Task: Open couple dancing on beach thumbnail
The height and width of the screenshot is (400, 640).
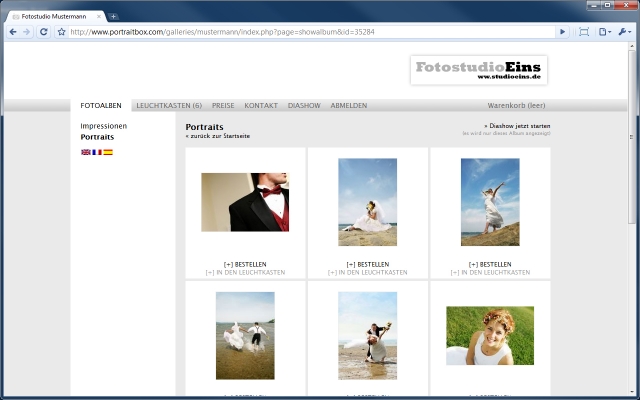Action: (x=367, y=336)
